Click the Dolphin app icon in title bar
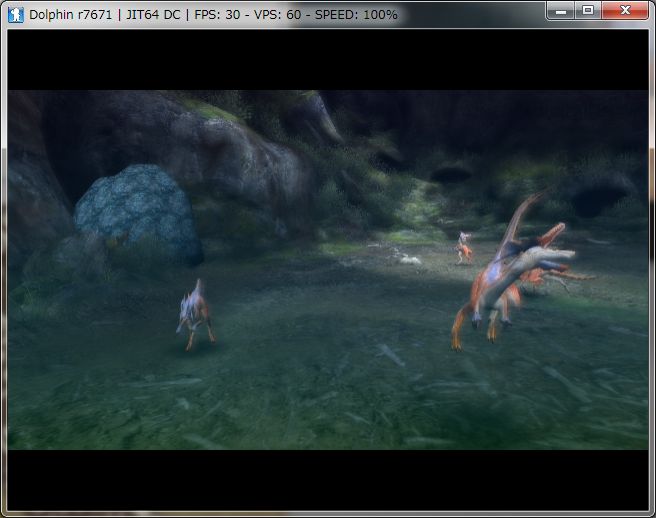Viewport: 656px width, 518px height. pos(15,15)
